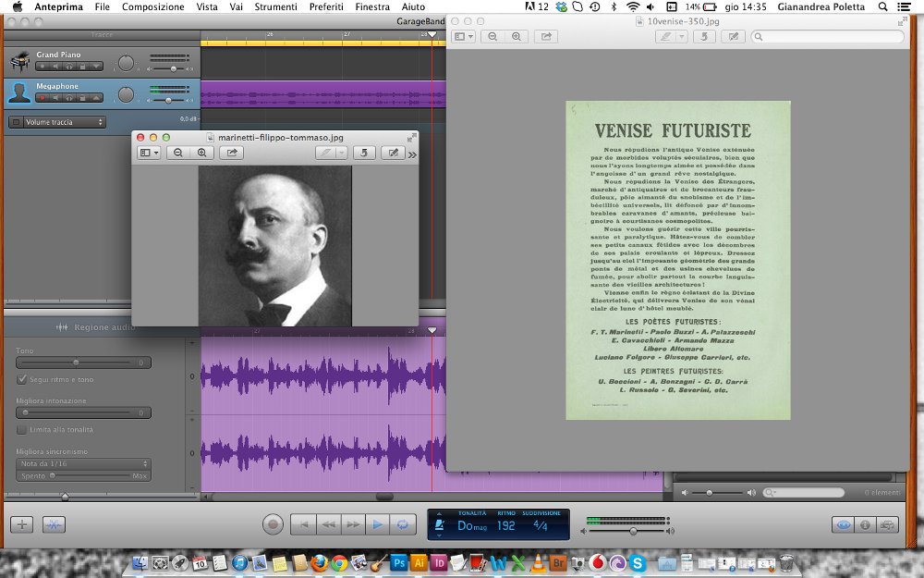
Task: Open the Volume traccia automation dropdown
Action: click(x=65, y=122)
